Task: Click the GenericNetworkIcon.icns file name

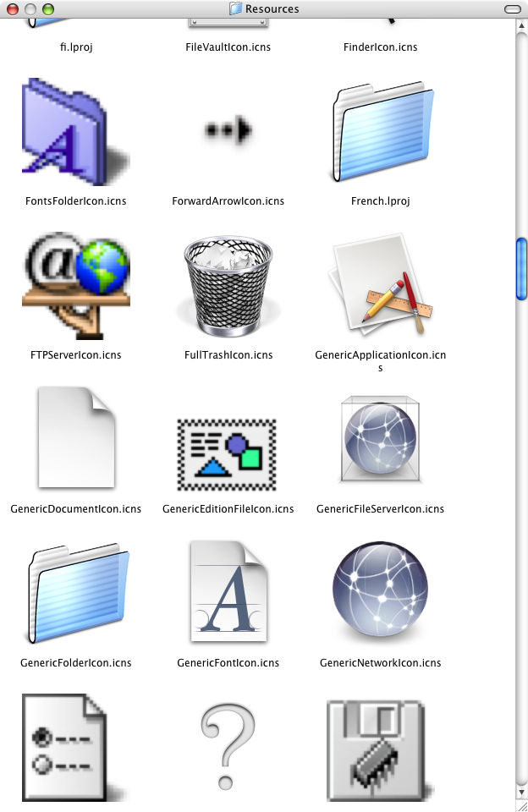Action: coord(380,662)
